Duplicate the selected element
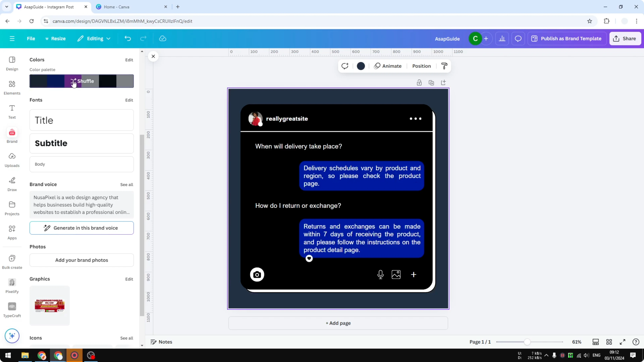Screen dimensions: 644x362 [432, 82]
